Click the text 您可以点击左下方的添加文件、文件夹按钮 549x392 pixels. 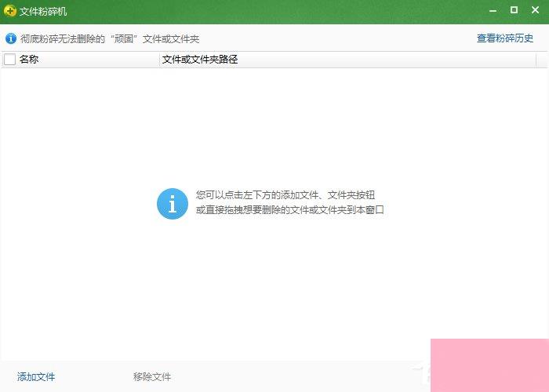(x=285, y=195)
